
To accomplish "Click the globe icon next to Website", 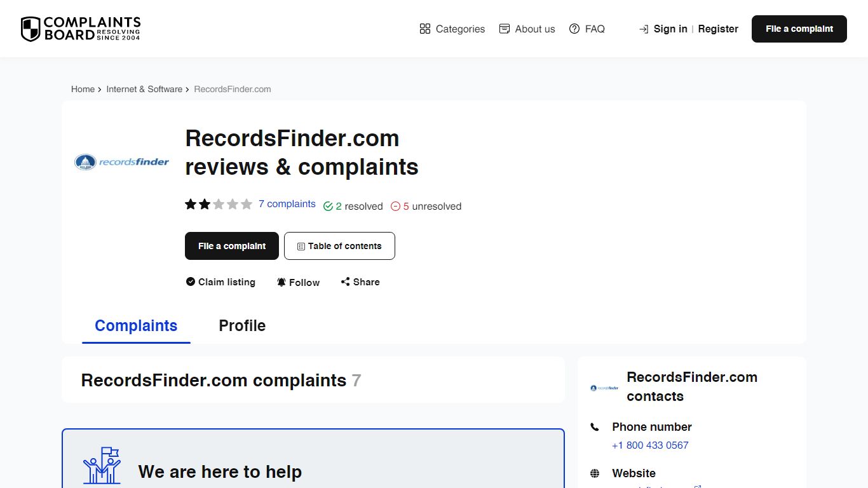I will point(595,473).
